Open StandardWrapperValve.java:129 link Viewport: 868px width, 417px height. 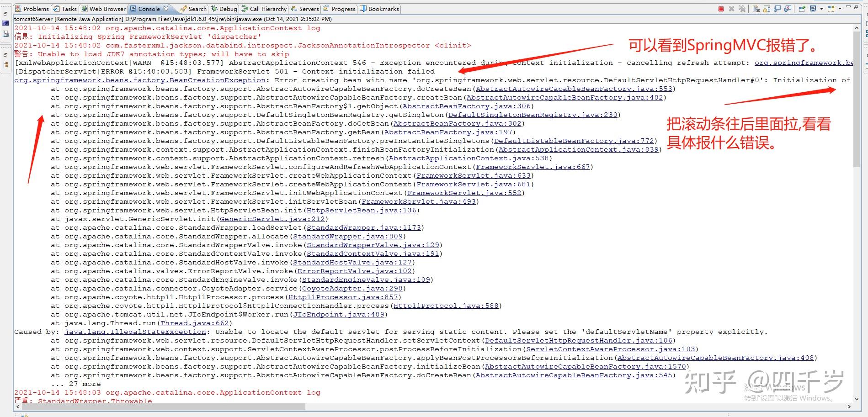pyautogui.click(x=373, y=245)
